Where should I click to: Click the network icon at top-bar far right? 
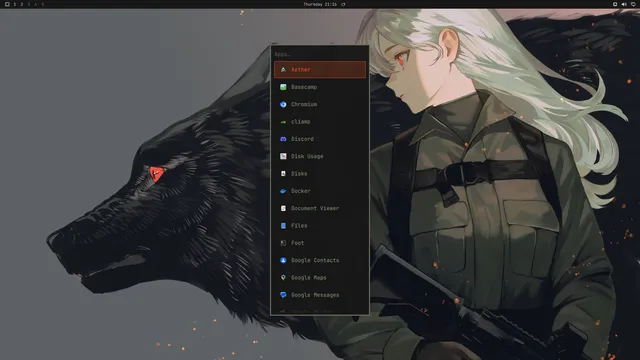[633, 4]
